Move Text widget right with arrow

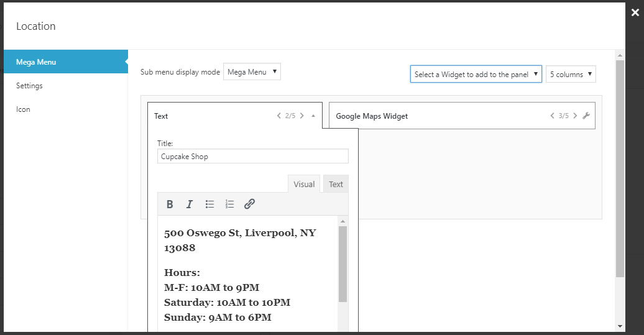301,116
